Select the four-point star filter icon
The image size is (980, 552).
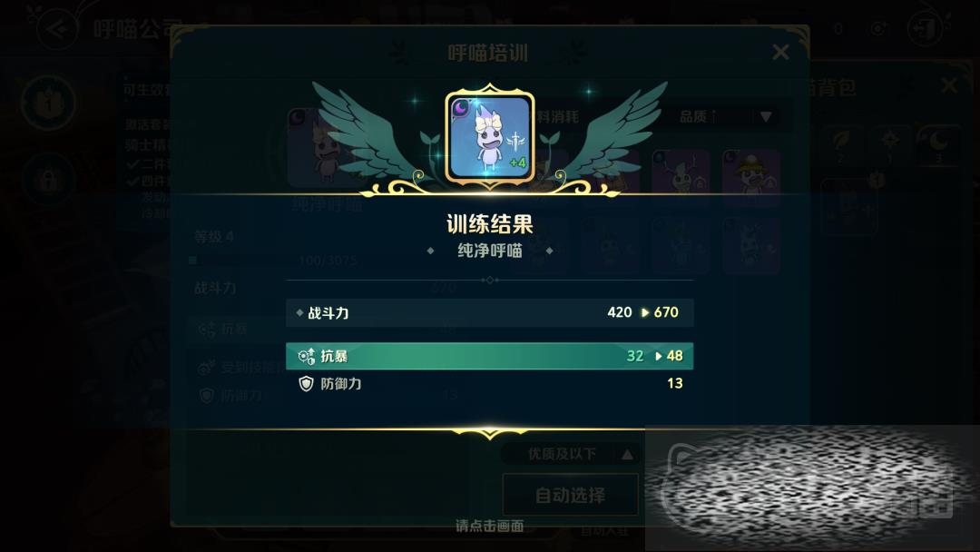(x=890, y=144)
